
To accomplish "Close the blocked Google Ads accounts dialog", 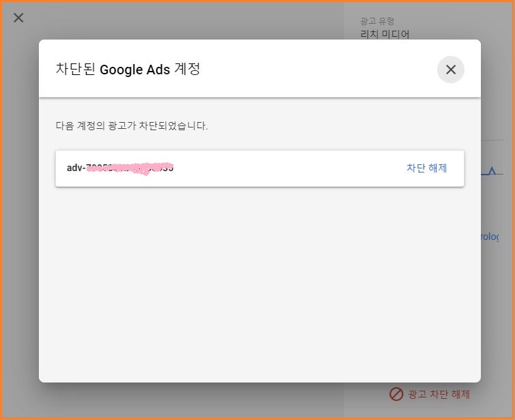I will coord(451,70).
